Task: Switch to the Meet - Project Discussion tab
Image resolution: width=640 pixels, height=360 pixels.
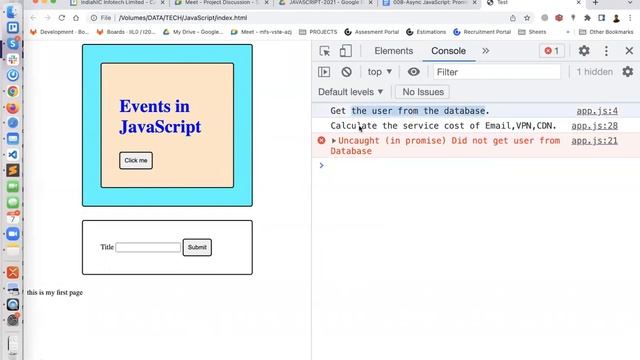Action: pos(222,3)
